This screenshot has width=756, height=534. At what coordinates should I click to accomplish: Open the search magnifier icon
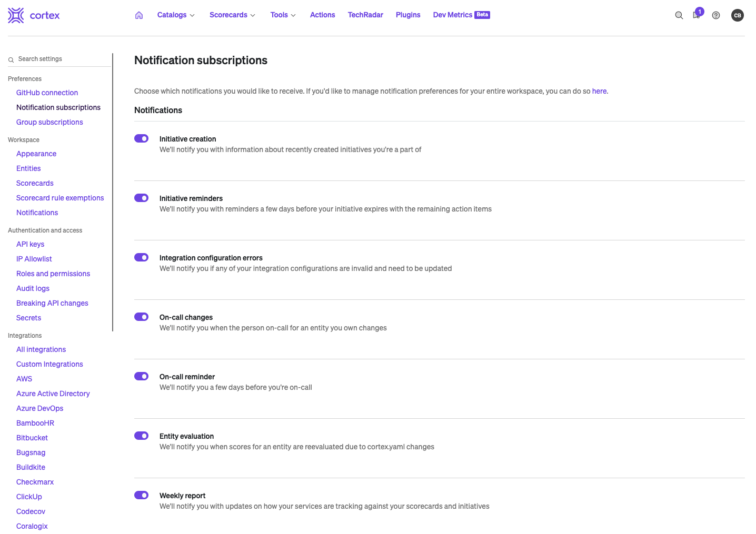pyautogui.click(x=679, y=15)
